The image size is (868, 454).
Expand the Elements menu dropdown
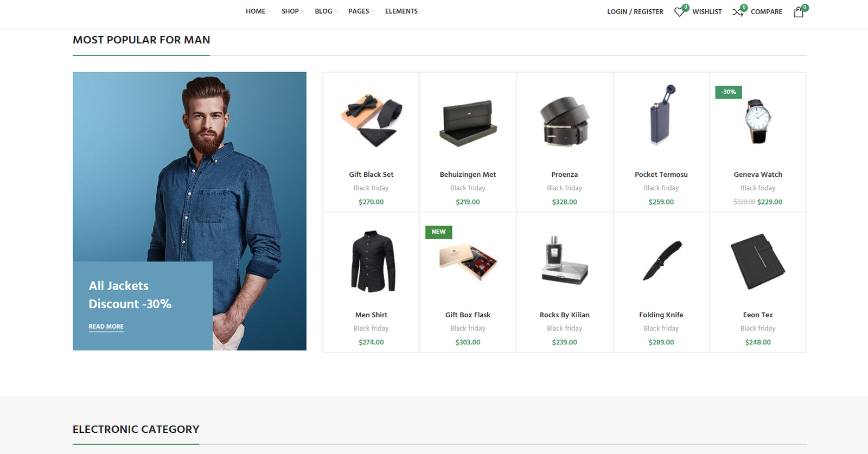coord(404,11)
